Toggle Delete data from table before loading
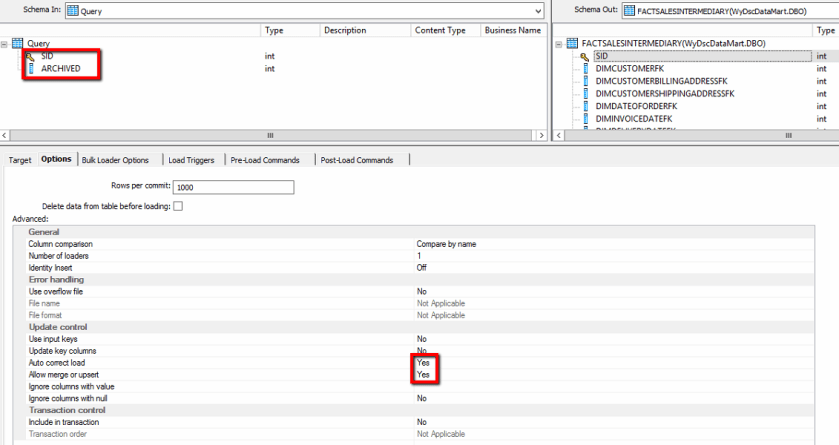Image resolution: width=839 pixels, height=445 pixels. pos(178,206)
